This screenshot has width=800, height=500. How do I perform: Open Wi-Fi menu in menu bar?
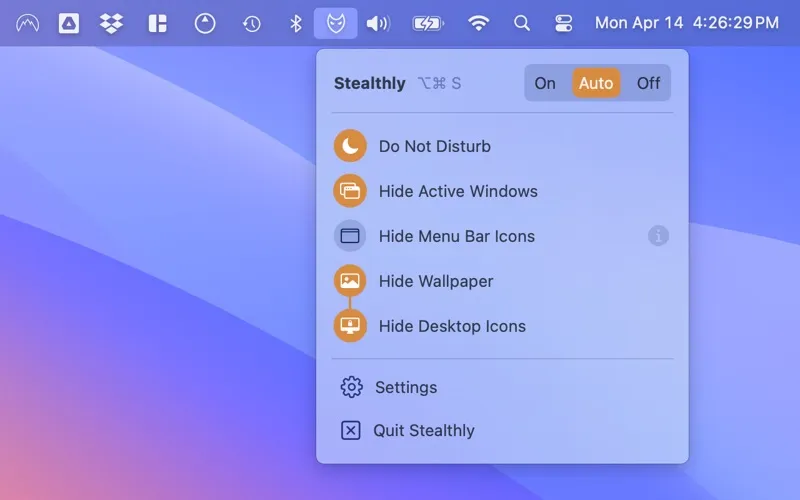[479, 23]
